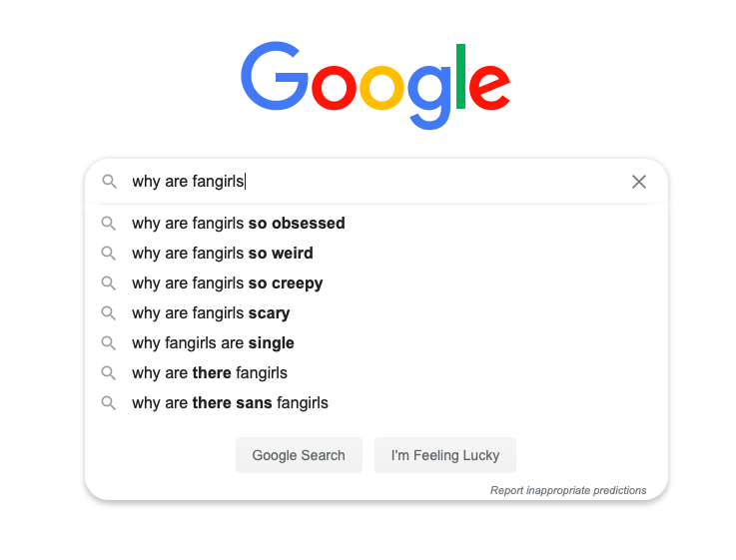Image resolution: width=736 pixels, height=560 pixels.
Task: Click magnifier icon beside 'are single' suggestion
Action: 109,343
